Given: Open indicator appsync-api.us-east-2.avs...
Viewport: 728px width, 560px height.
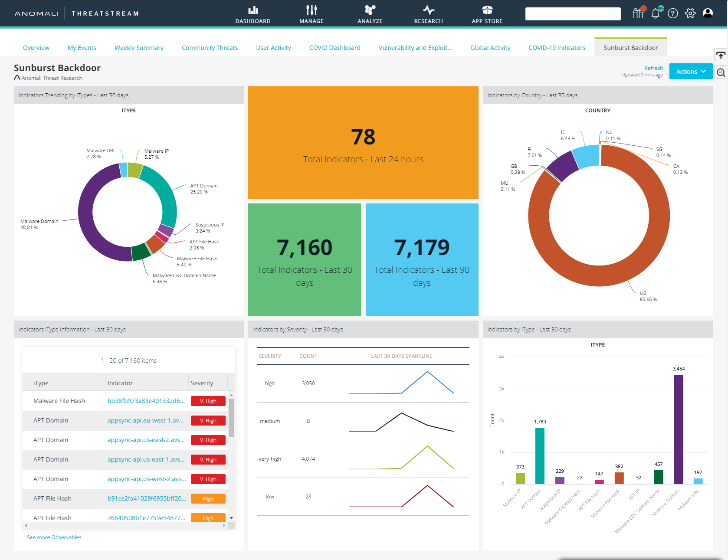Looking at the screenshot, I should [x=146, y=440].
